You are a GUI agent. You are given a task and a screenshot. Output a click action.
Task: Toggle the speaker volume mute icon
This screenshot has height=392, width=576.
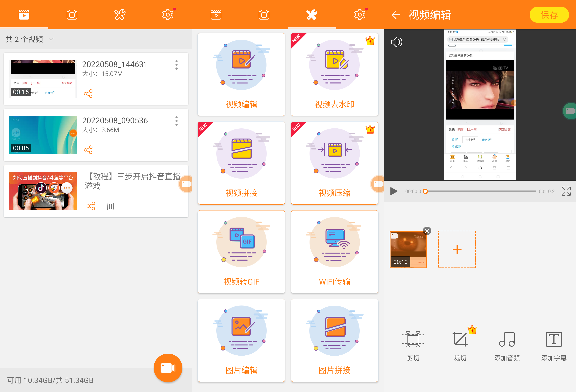click(396, 42)
